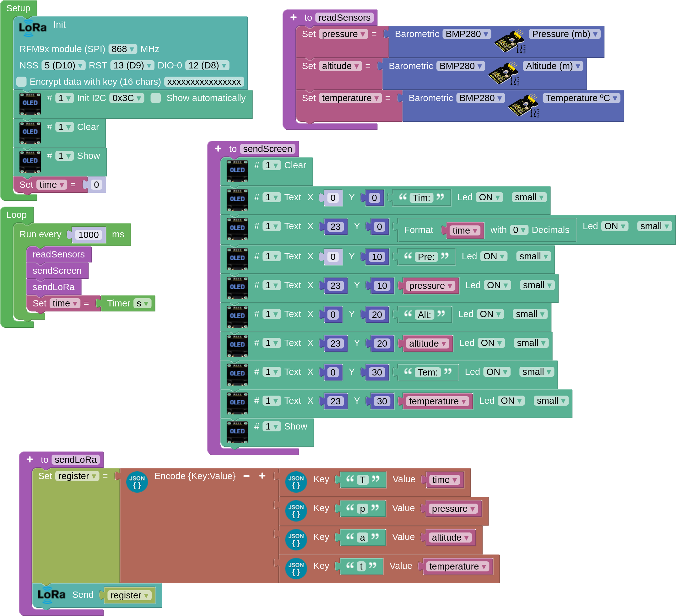Click the JSON icon beside the Key T entry
The height and width of the screenshot is (616, 676).
pyautogui.click(x=296, y=482)
